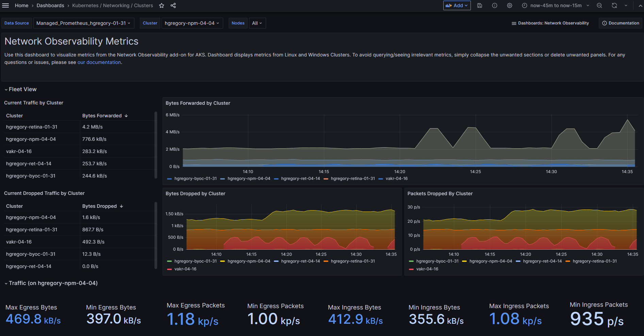Click the share dashboard icon
Viewport: 644px width, 336px height.
click(173, 5)
